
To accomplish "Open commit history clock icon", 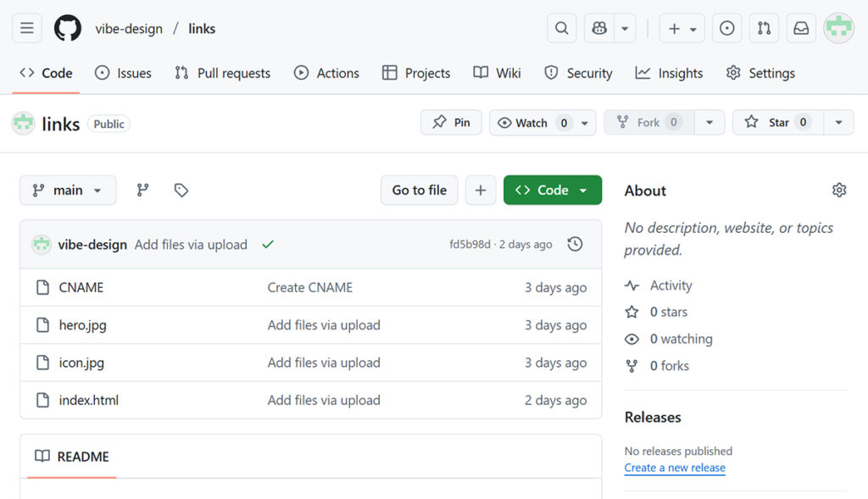I will point(575,245).
